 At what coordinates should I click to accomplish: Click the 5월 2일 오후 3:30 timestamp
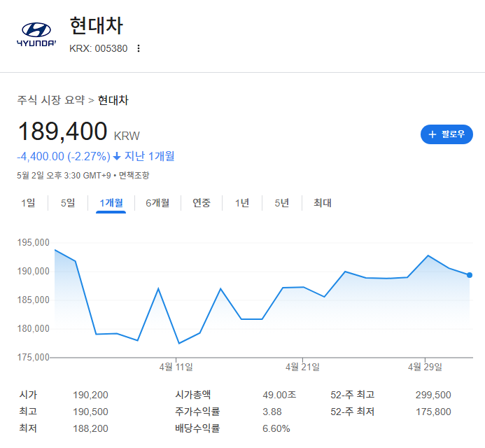pos(64,176)
